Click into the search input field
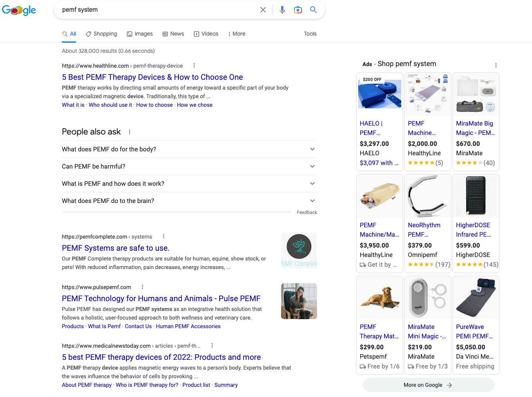 click(x=157, y=10)
